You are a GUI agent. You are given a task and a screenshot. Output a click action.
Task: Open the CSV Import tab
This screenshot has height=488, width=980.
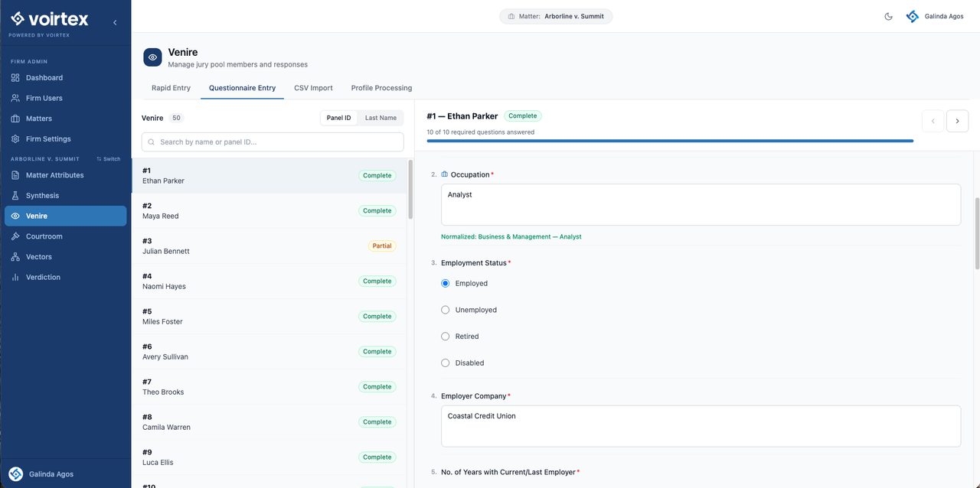(313, 88)
